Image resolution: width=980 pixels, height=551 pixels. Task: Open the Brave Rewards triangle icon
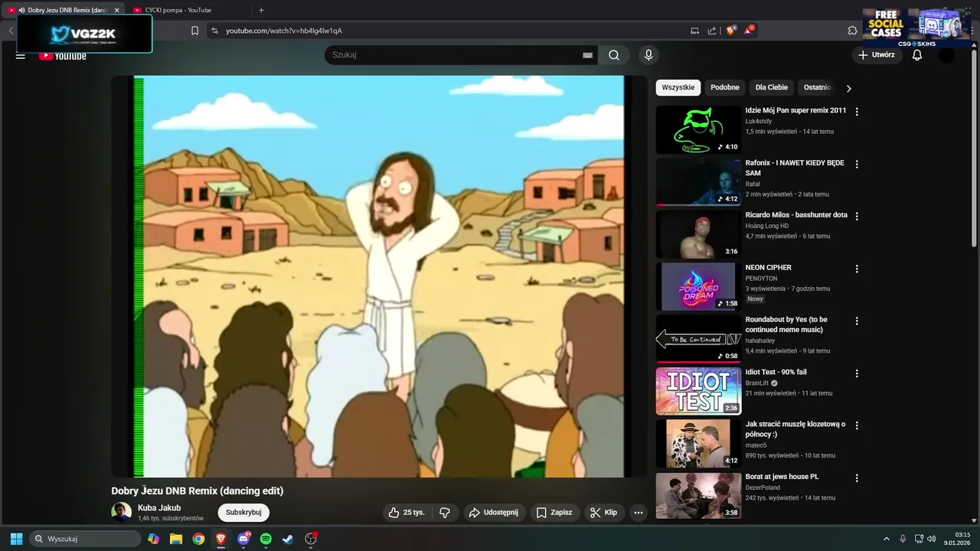coord(749,31)
